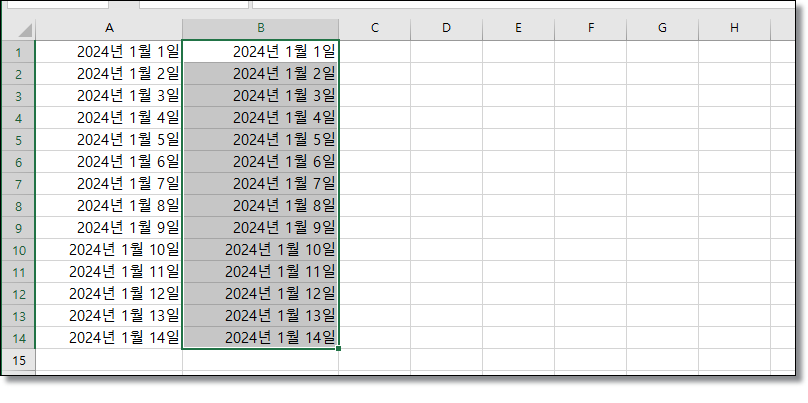Select row 12 header
The height and width of the screenshot is (403, 808).
19,294
